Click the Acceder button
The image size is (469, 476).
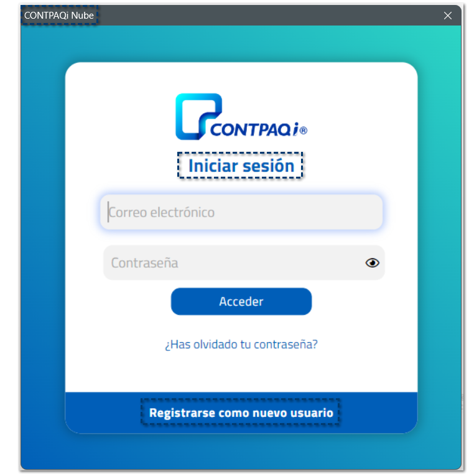pyautogui.click(x=241, y=301)
